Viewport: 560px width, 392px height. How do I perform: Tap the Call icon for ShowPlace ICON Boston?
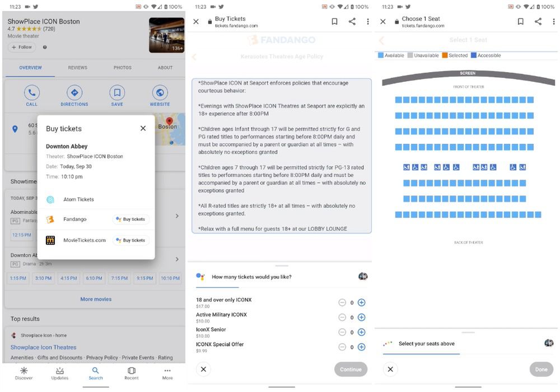[32, 93]
